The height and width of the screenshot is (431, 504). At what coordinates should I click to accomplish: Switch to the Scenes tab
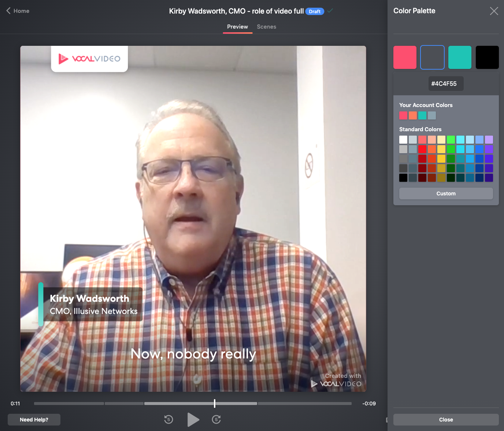(266, 27)
